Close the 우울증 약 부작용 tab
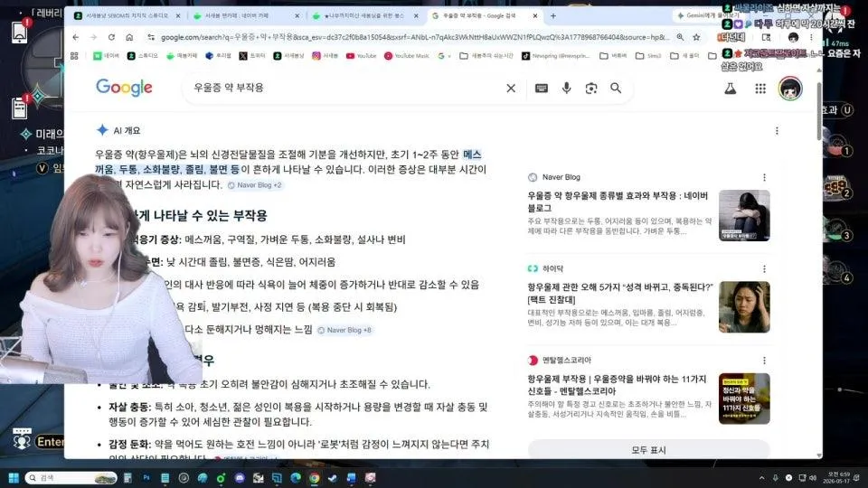868x488 pixels. tap(534, 16)
